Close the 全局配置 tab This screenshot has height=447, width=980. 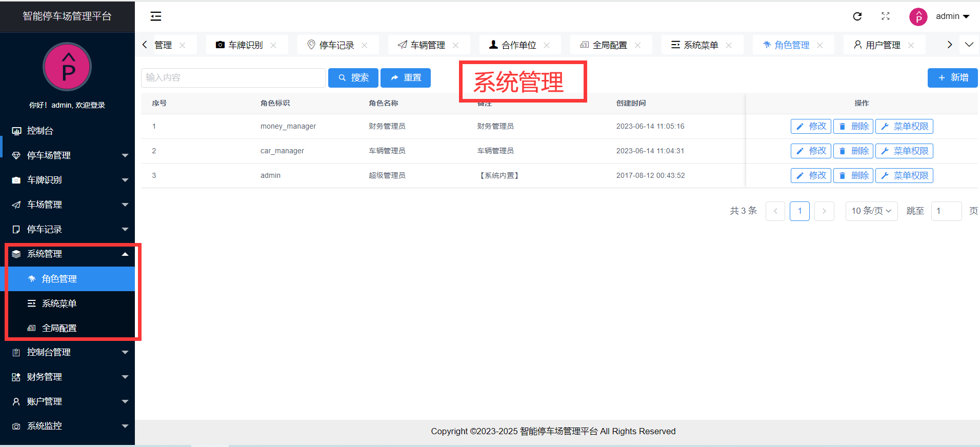click(637, 45)
